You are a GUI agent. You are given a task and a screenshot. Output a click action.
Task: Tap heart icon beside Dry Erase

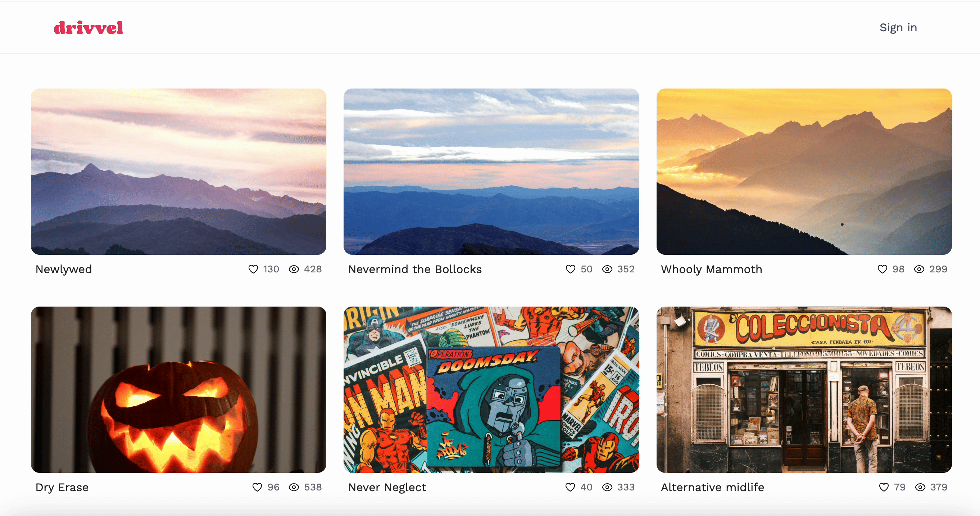pyautogui.click(x=257, y=488)
